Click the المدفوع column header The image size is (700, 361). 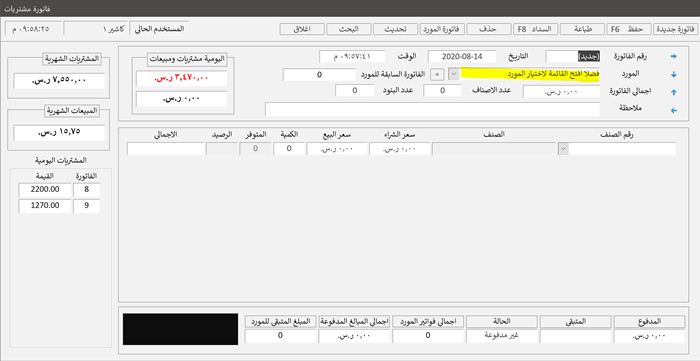[650, 321]
